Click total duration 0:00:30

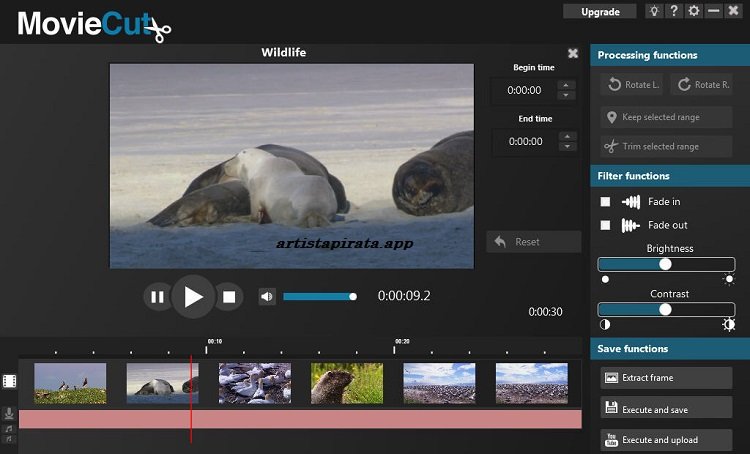click(x=545, y=312)
